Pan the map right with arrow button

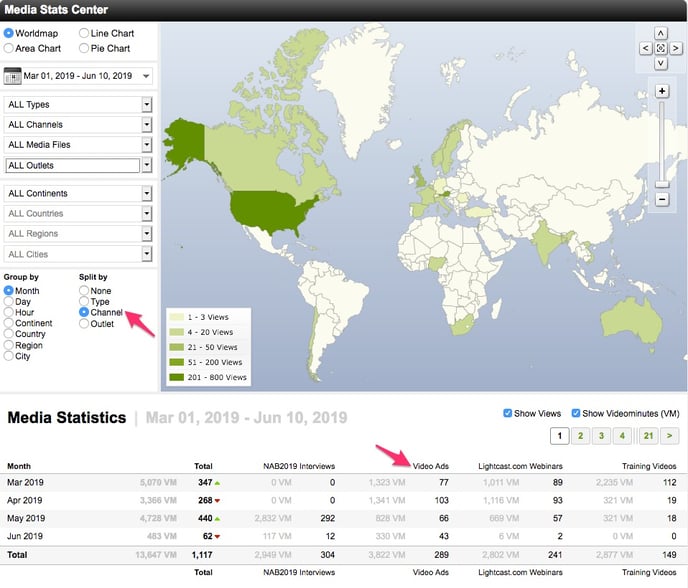click(674, 48)
